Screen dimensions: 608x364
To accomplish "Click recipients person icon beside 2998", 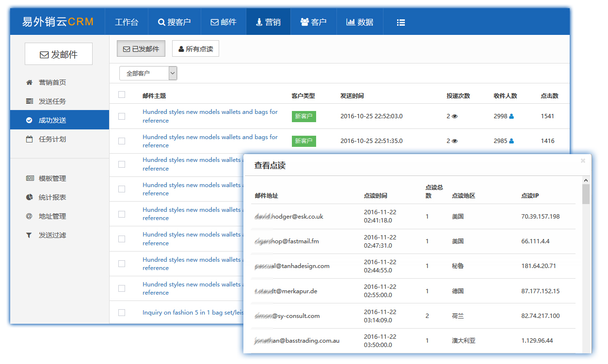I will click(x=512, y=116).
